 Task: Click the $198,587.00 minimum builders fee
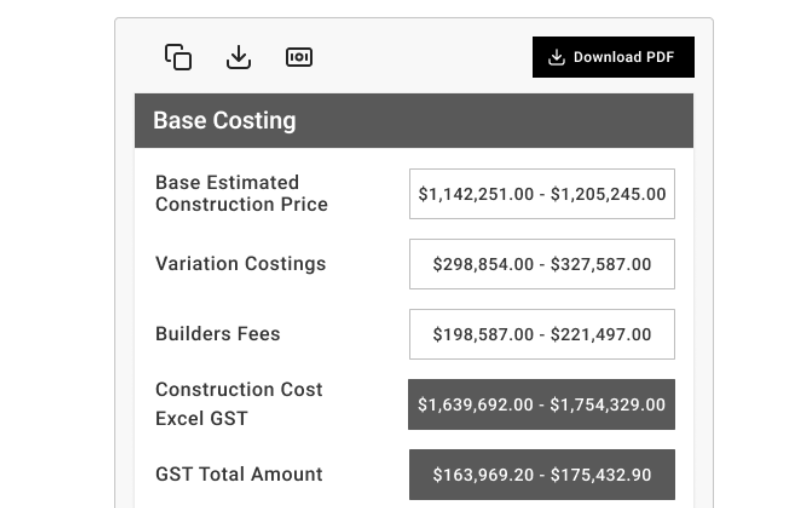click(x=483, y=335)
